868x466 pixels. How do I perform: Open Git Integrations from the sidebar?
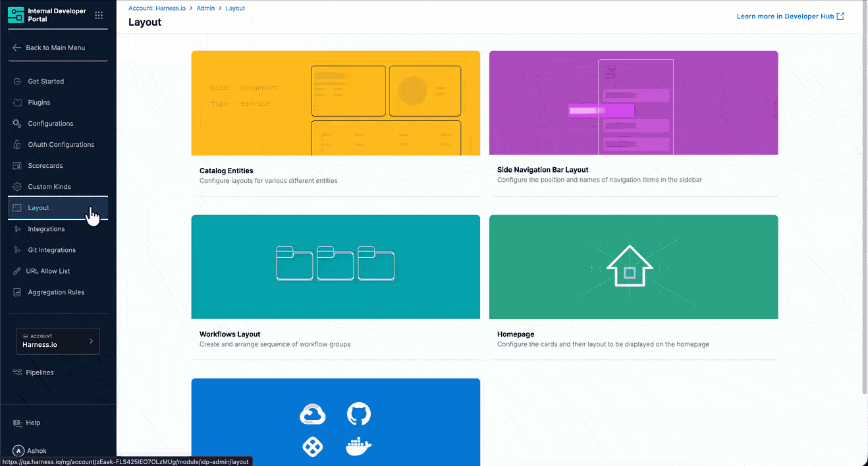click(16, 249)
